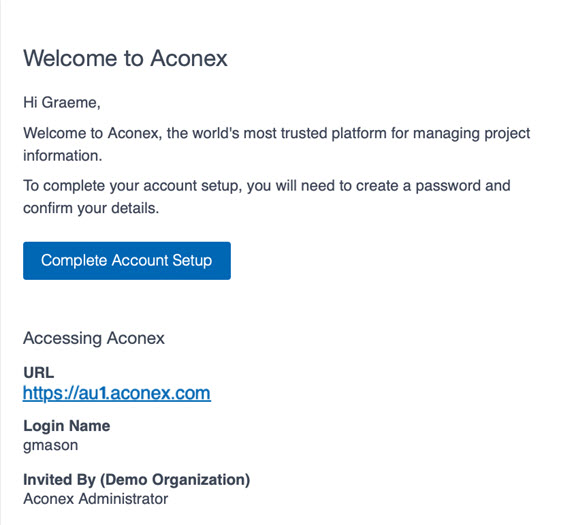
Task: Click the 'world's most trusted platform' sentence
Action: click(x=276, y=144)
